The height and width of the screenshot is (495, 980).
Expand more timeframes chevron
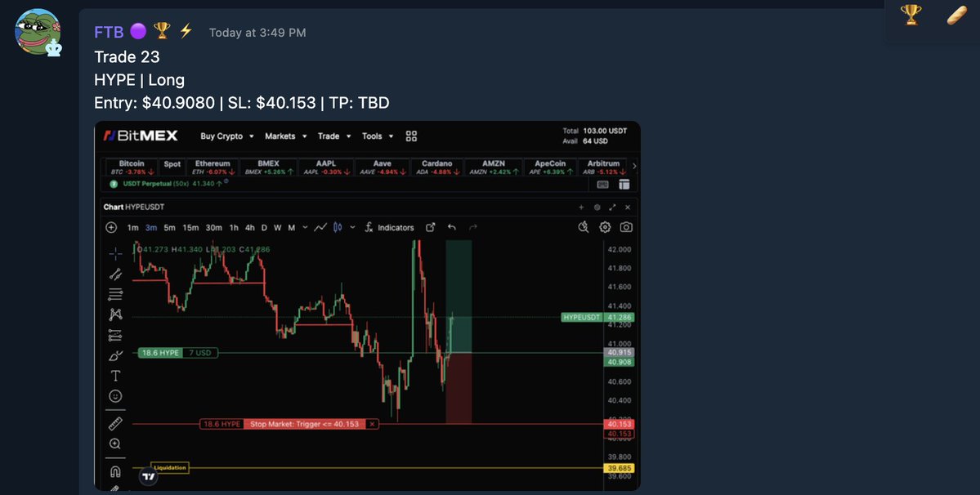305,228
